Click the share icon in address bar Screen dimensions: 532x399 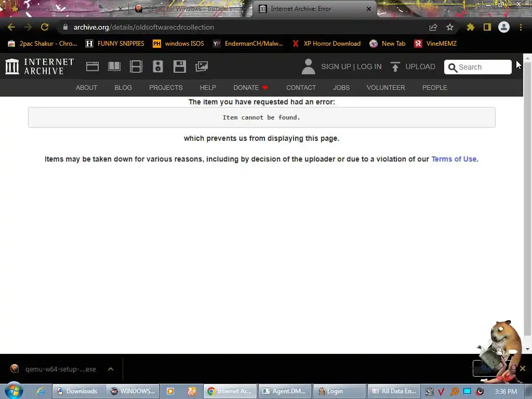[x=433, y=27]
